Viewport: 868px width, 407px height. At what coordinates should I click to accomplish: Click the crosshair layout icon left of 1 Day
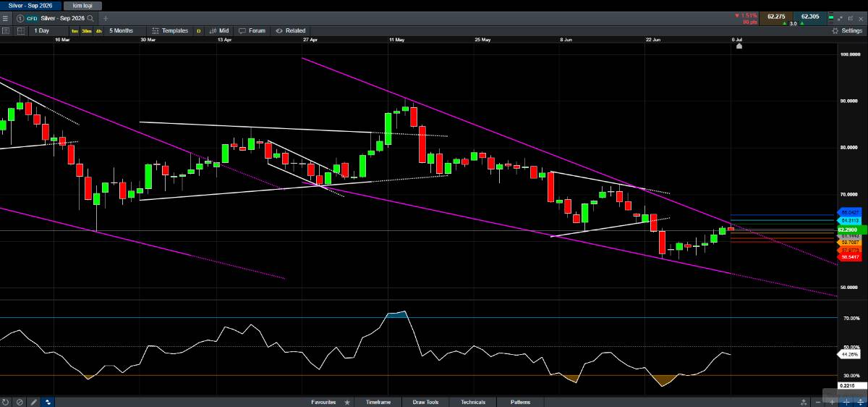[x=20, y=31]
